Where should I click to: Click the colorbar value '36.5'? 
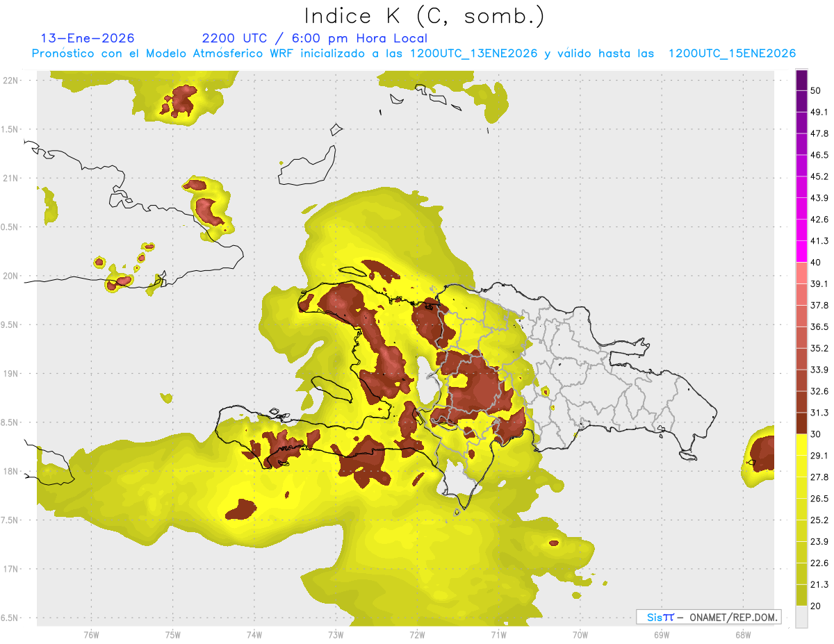819,327
